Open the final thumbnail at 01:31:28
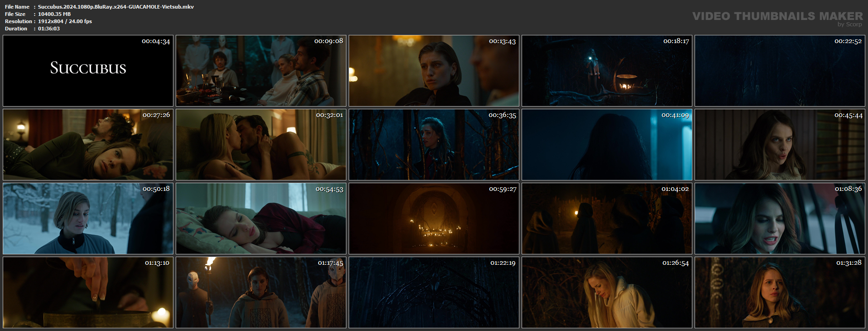This screenshot has width=868, height=331. [780, 292]
